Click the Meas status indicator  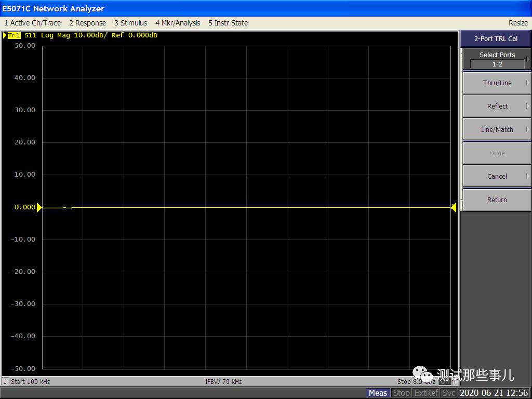point(378,393)
